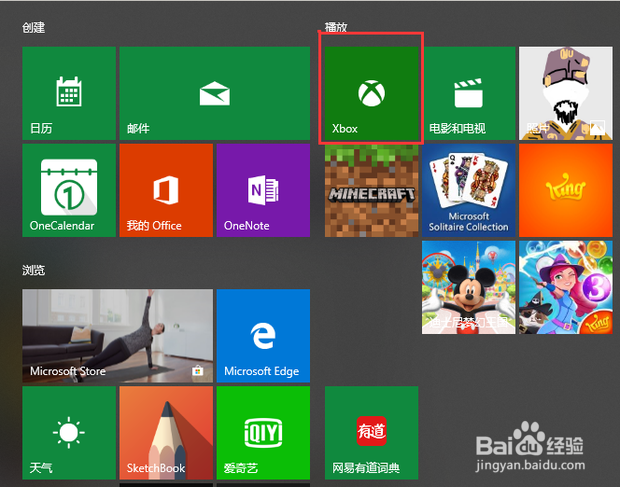Open the 爱奇艺 iQIYI tile
620x487 pixels.
[263, 433]
